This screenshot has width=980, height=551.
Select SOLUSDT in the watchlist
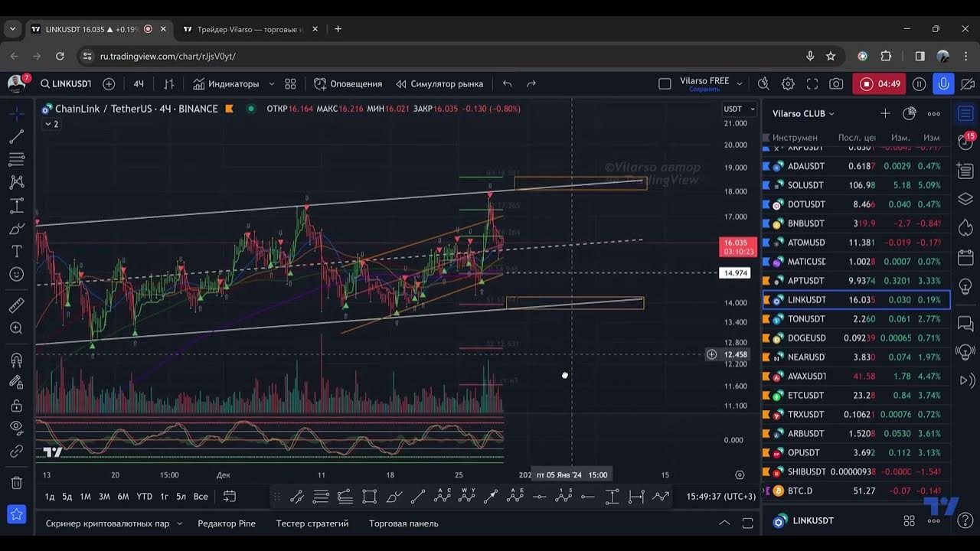[x=806, y=185]
